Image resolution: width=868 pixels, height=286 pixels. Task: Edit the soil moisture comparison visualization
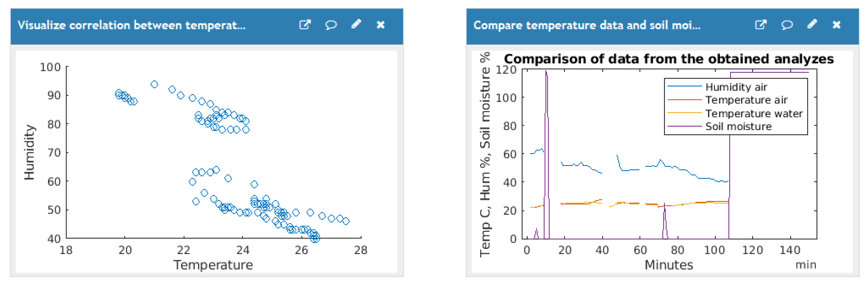pyautogui.click(x=812, y=24)
